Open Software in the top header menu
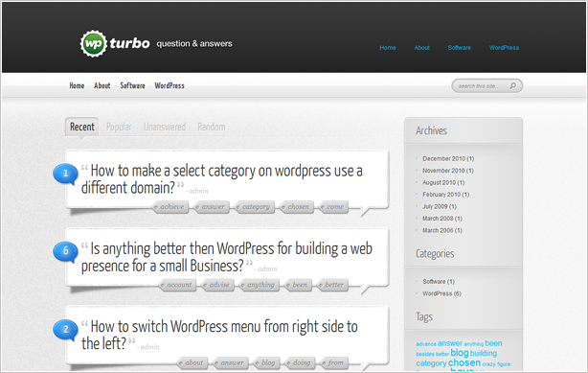588x373 pixels. tap(460, 48)
